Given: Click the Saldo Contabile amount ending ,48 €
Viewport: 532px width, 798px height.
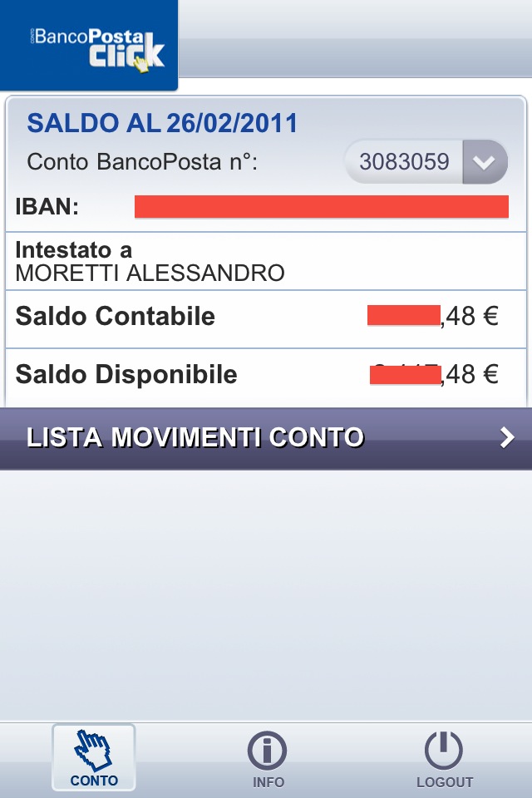Looking at the screenshot, I should pos(433,316).
